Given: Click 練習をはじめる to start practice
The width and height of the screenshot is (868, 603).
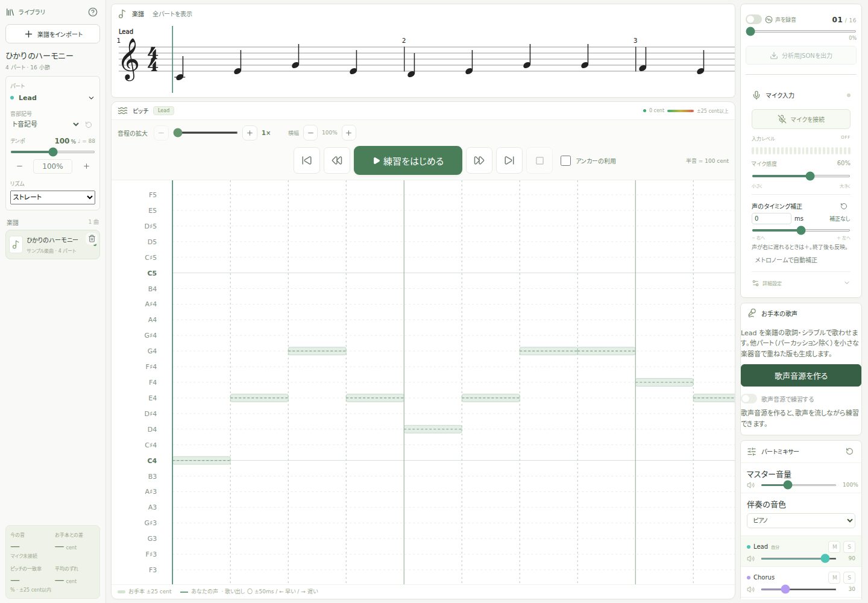Looking at the screenshot, I should [408, 160].
